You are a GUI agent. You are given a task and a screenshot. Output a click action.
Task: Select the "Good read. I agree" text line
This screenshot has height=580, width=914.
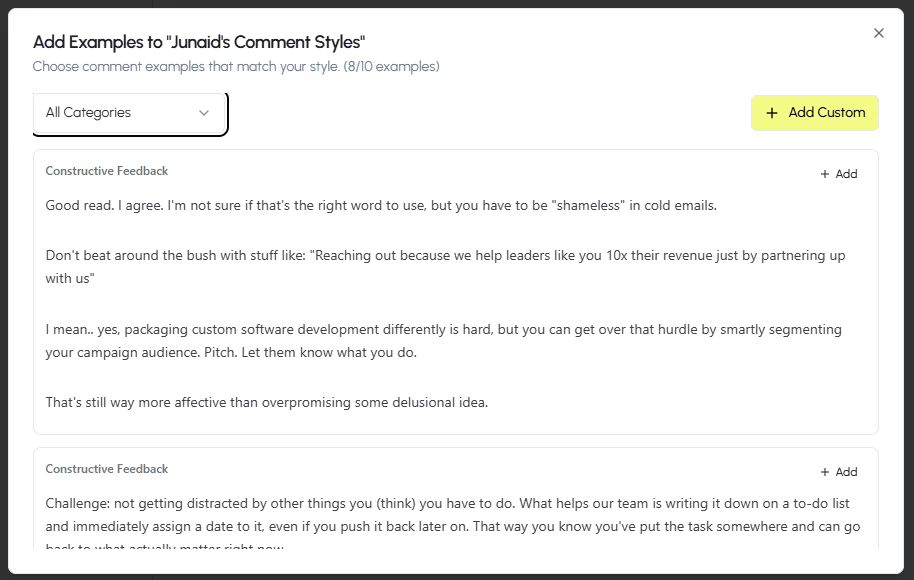point(381,205)
